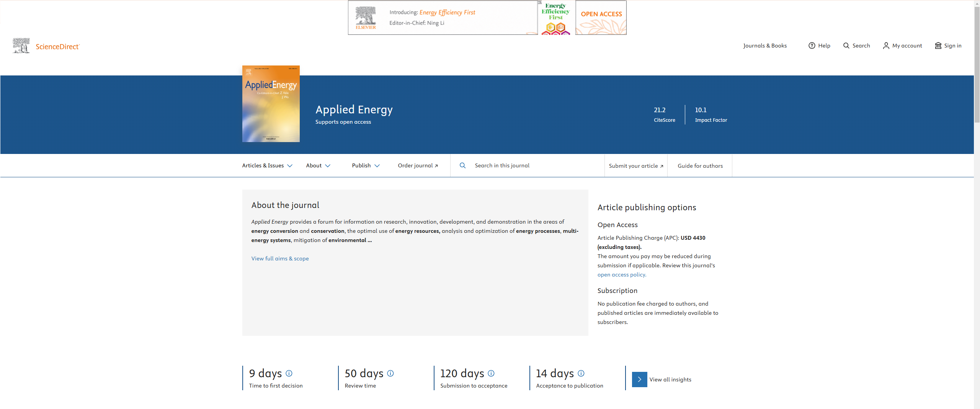This screenshot has height=409, width=980.
Task: Click the Submission to acceptance label
Action: (474, 386)
